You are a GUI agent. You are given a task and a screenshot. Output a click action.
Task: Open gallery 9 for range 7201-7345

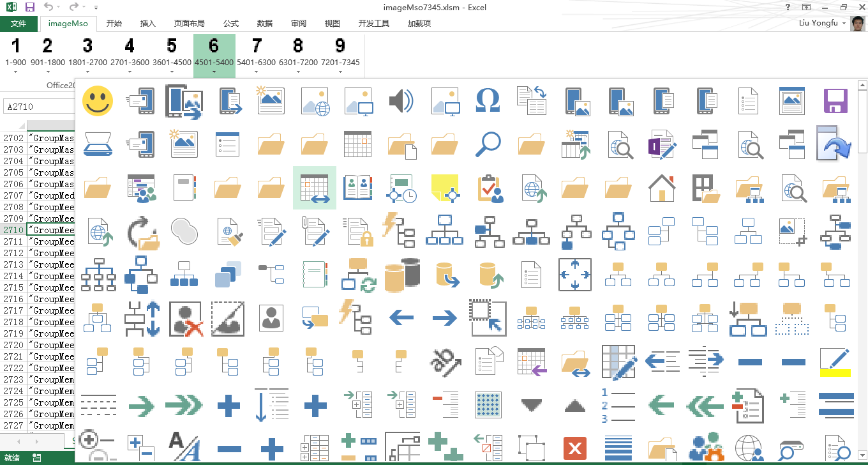pos(340,56)
